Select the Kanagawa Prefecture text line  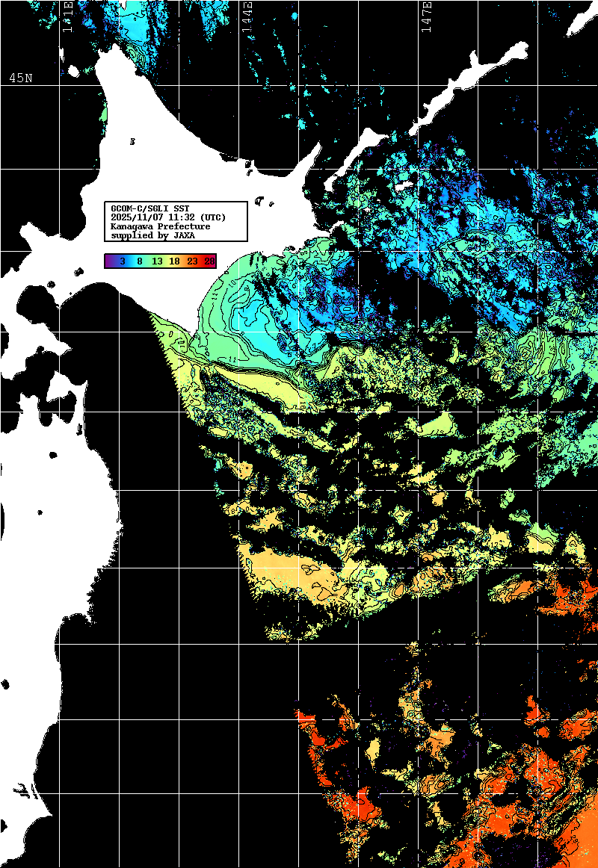point(160,226)
